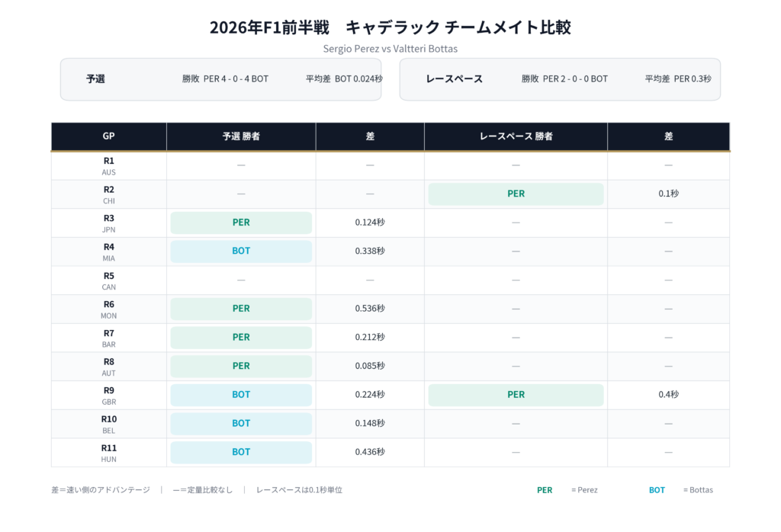
Task: Click the R3 JPN row label
Action: click(108, 223)
